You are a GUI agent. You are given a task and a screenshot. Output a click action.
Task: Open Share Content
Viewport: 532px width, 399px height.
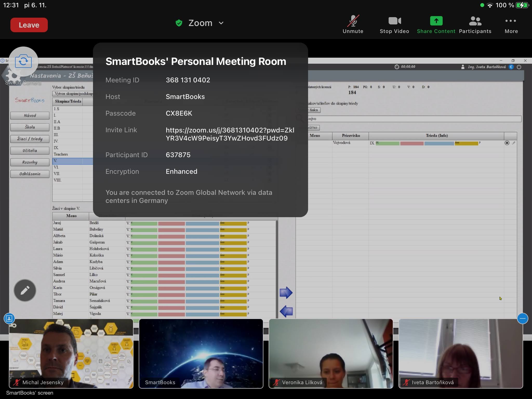(436, 25)
